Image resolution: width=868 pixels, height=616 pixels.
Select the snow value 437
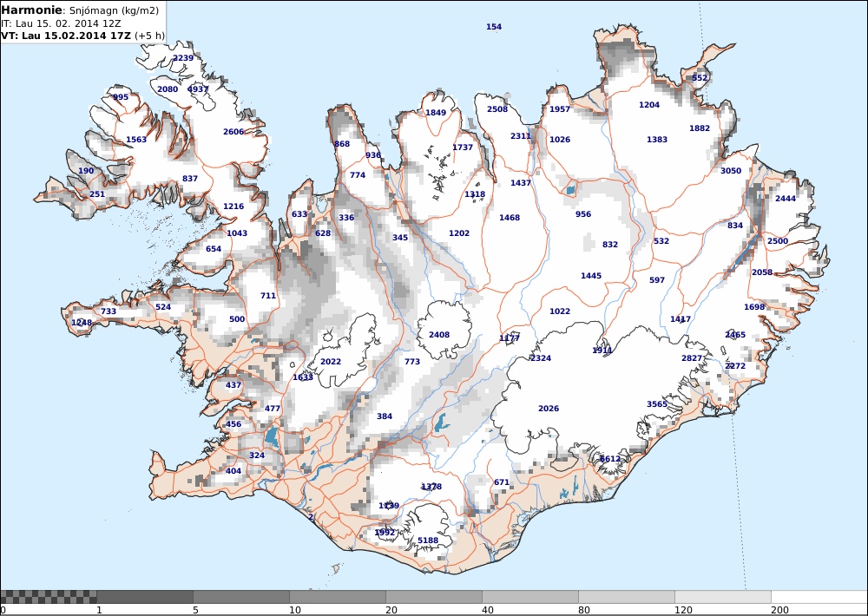pos(233,384)
